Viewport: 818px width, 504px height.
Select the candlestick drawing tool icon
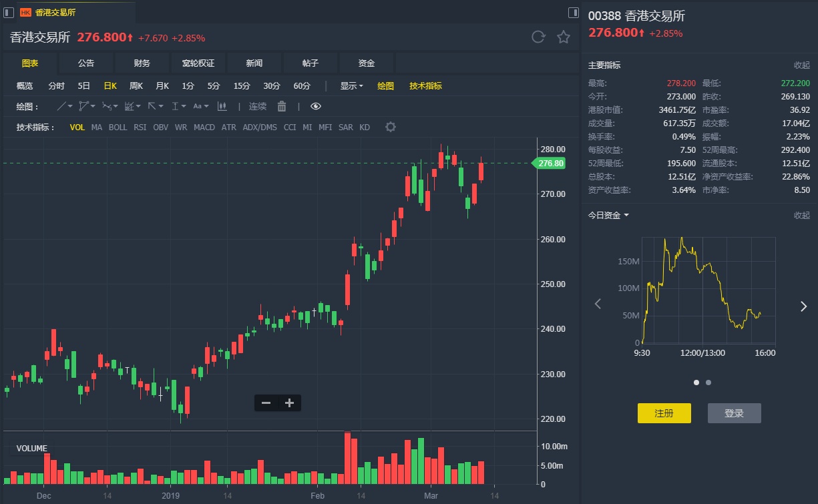[222, 106]
